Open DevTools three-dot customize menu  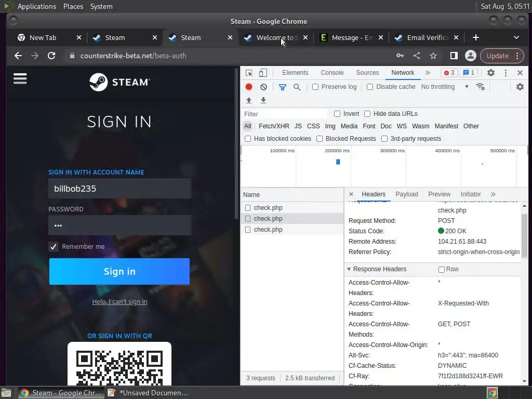(x=506, y=73)
